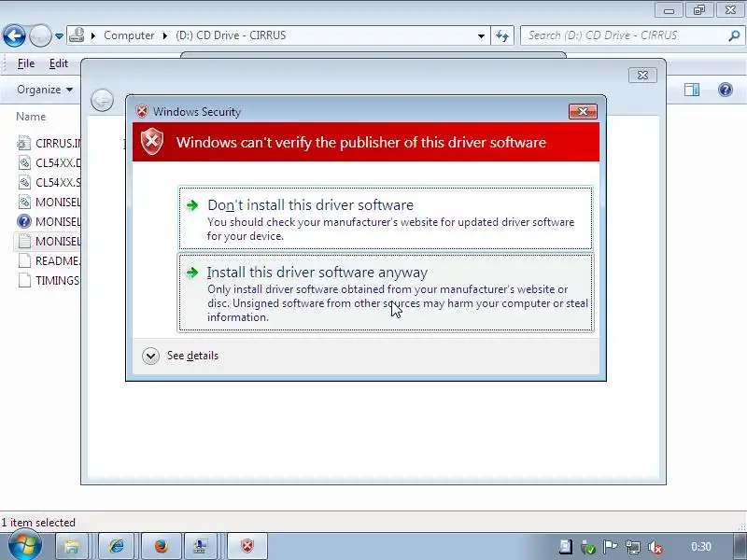The width and height of the screenshot is (747, 560).
Task: Open Explorer help icon
Action: (x=726, y=90)
